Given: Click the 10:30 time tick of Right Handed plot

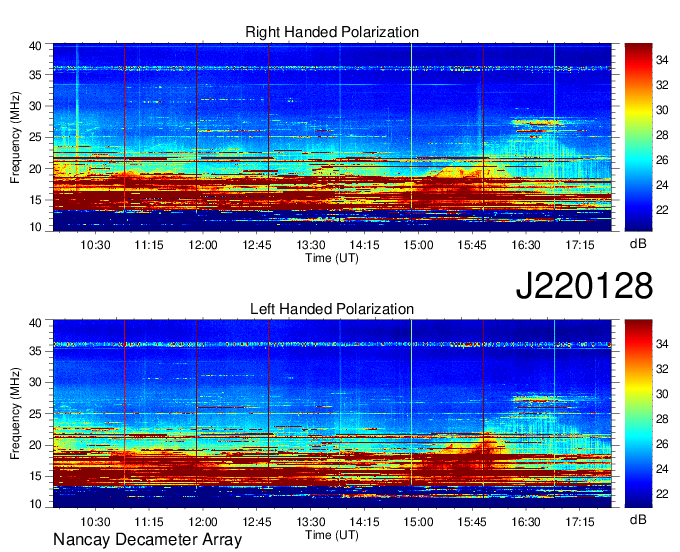Looking at the screenshot, I should coord(95,245).
